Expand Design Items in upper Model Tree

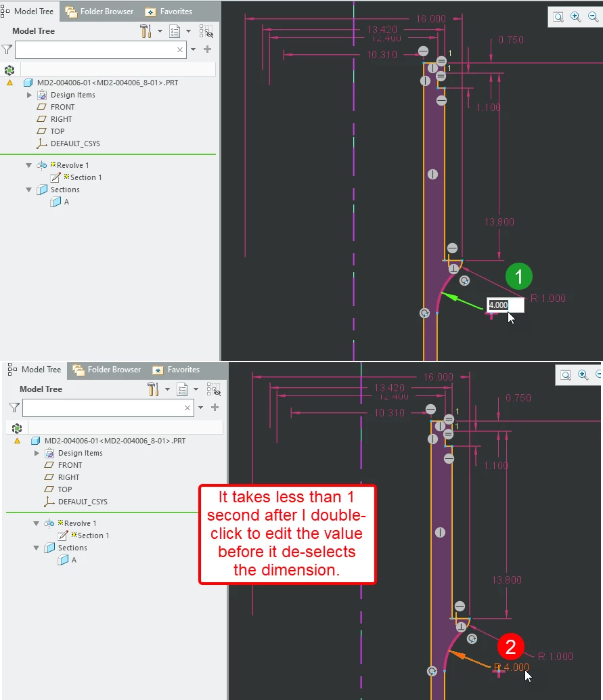[30, 95]
